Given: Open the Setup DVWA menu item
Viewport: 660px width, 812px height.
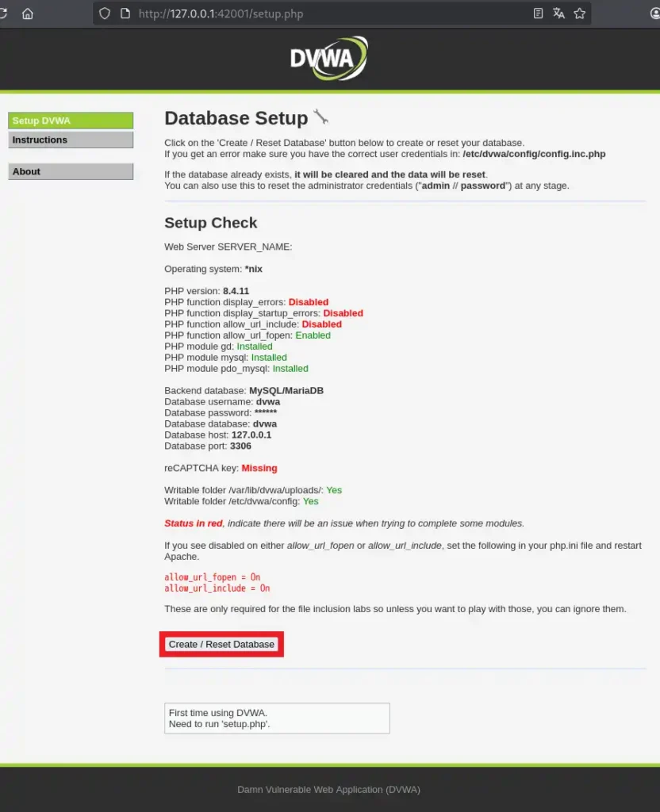Looking at the screenshot, I should [x=71, y=121].
